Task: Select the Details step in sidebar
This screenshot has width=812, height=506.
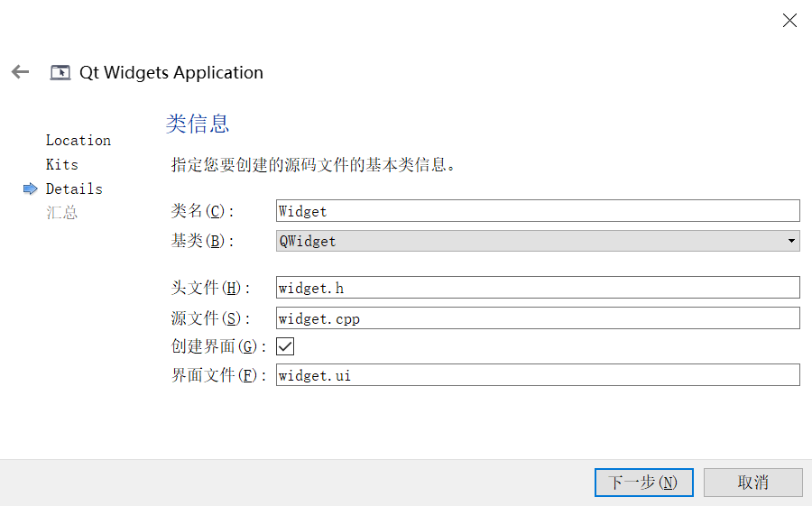Action: pyautogui.click(x=74, y=189)
